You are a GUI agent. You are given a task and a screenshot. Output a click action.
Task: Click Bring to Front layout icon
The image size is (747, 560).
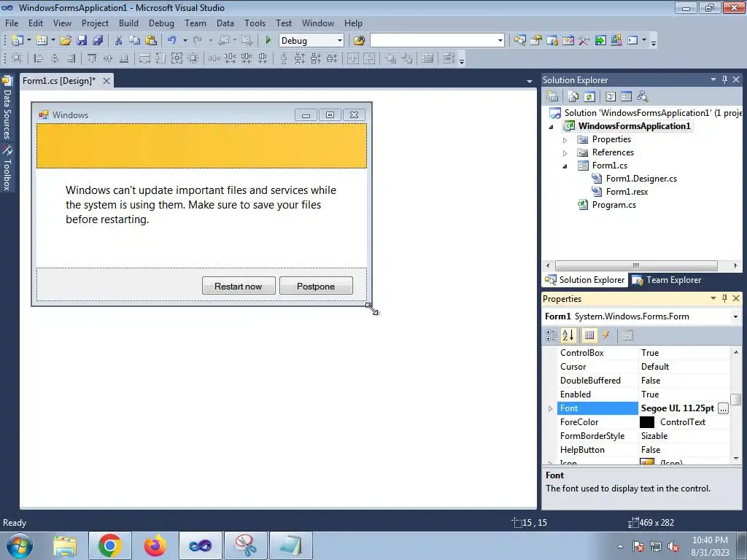[391, 58]
